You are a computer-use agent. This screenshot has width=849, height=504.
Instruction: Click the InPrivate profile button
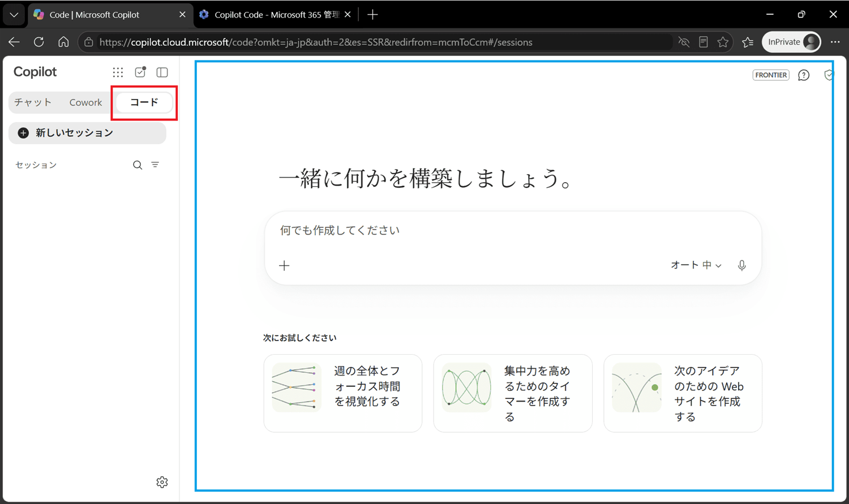coord(791,42)
